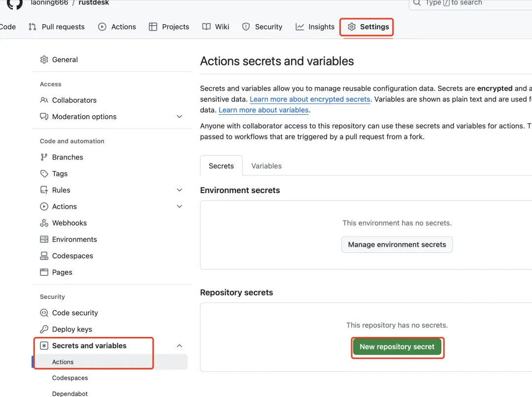This screenshot has width=532, height=397.
Task: Click the General gear icon in sidebar
Action: (x=44, y=60)
